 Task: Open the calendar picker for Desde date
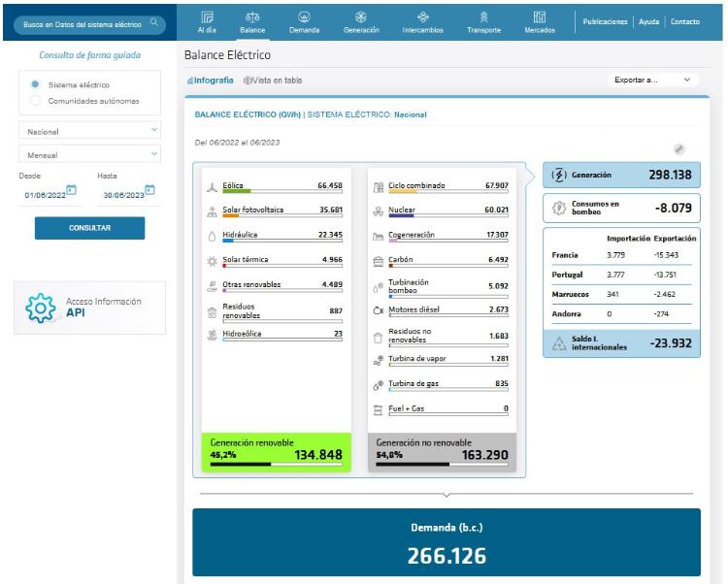(x=71, y=189)
